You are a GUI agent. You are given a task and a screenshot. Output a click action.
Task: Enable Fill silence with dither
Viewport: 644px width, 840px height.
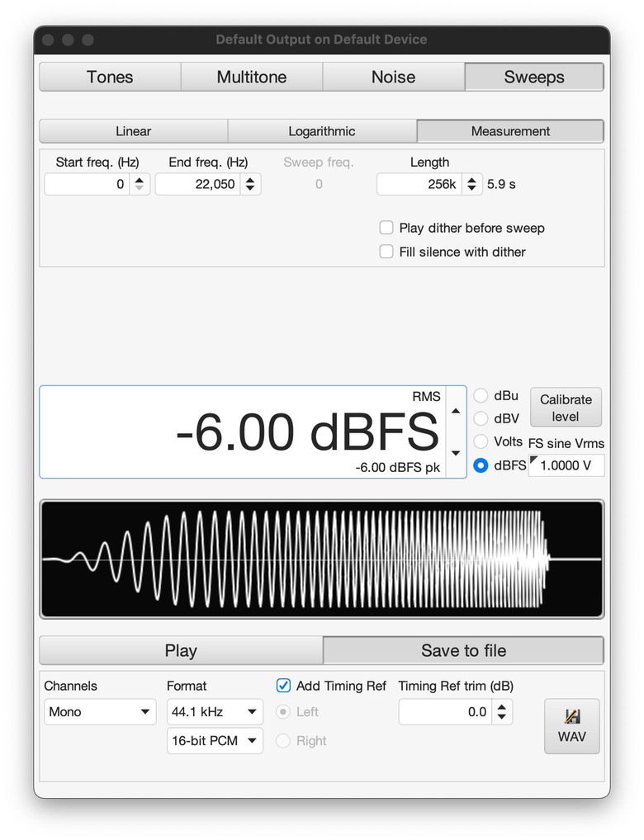pyautogui.click(x=386, y=252)
